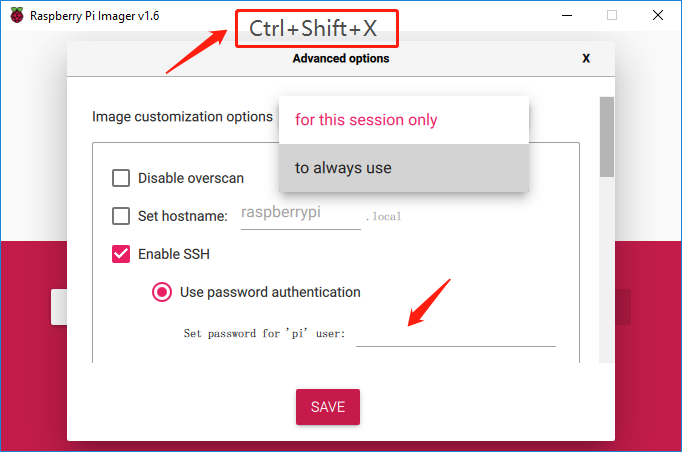
Task: Pick "to always use" from dropdown
Action: [343, 168]
